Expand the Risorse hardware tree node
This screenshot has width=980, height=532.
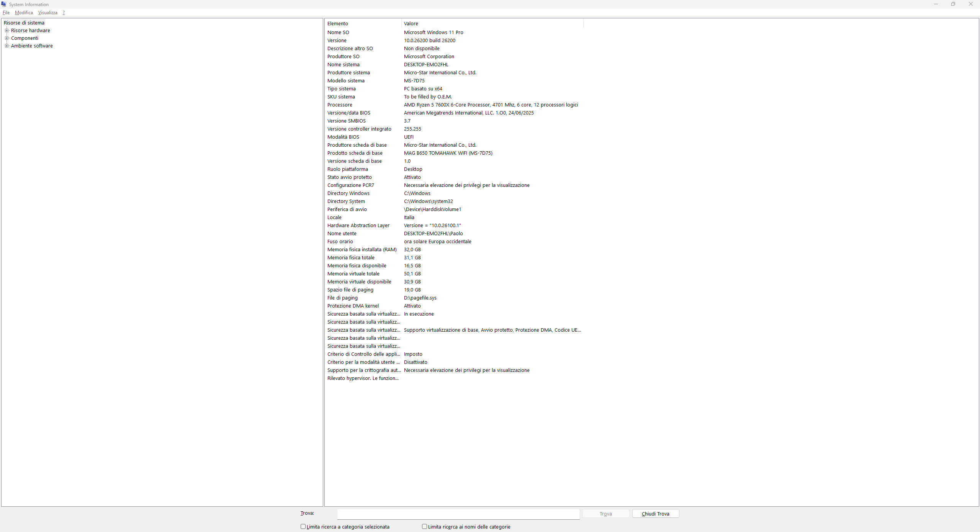(x=7, y=30)
